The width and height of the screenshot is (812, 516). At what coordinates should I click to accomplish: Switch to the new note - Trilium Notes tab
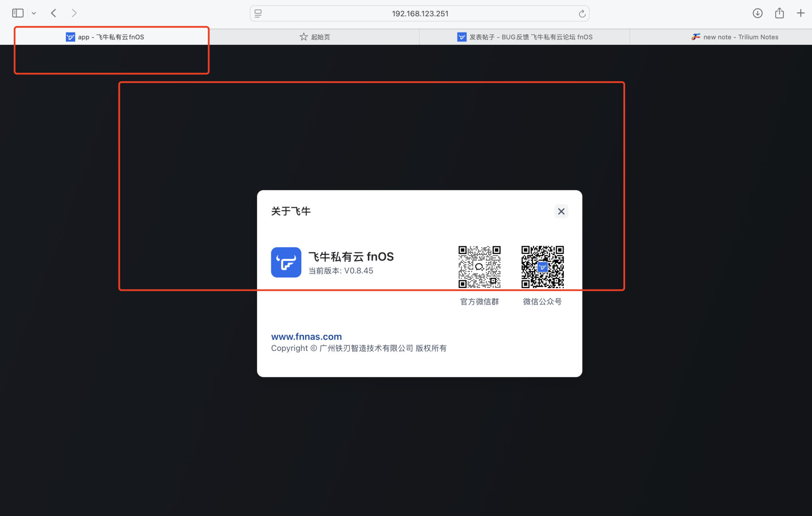[735, 37]
